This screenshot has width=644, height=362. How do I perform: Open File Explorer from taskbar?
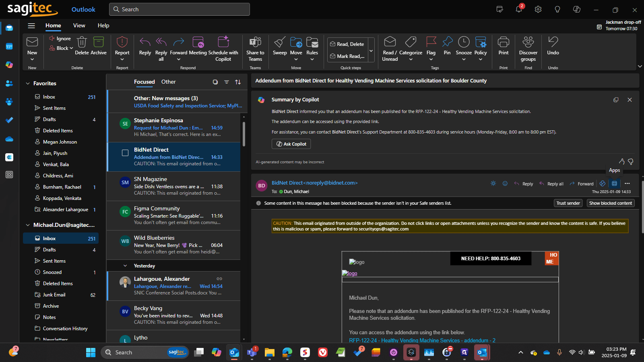click(269, 353)
